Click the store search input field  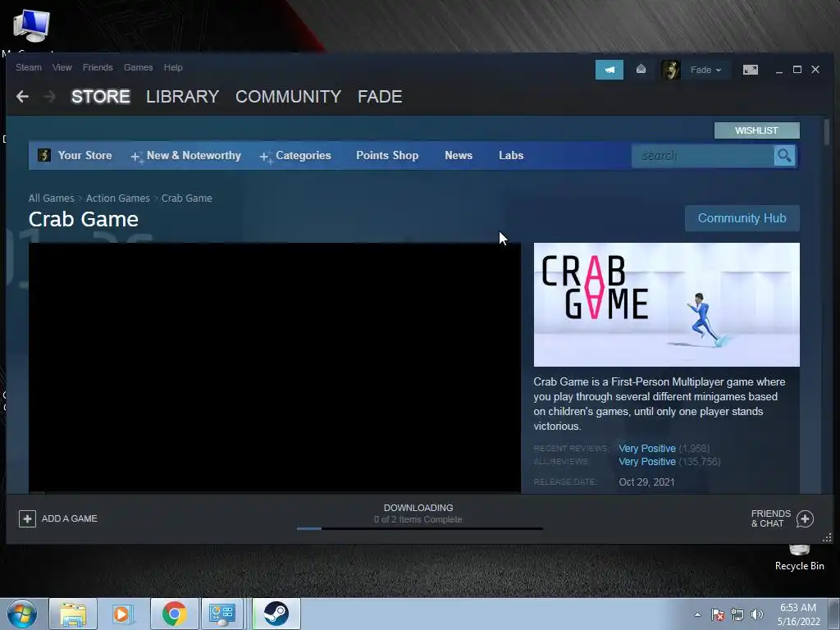(x=703, y=156)
